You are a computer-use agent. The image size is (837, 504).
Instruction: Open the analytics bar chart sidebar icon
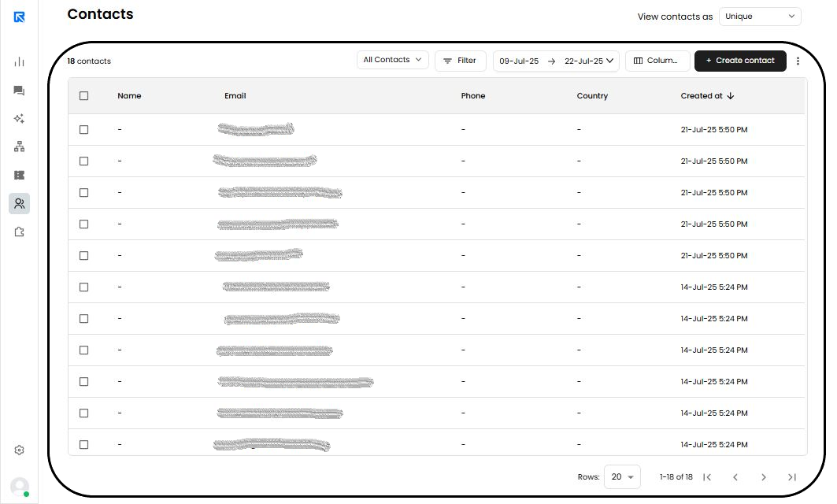(20, 62)
